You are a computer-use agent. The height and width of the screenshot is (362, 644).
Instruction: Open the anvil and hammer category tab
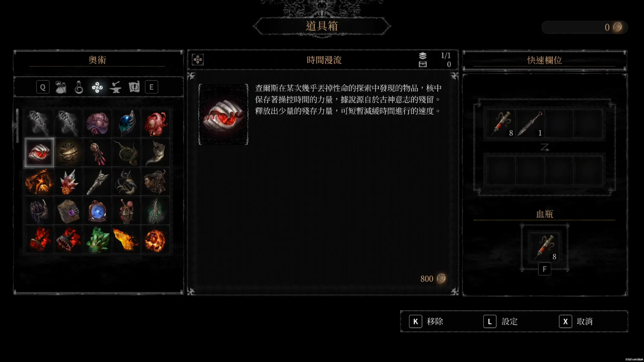point(115,87)
